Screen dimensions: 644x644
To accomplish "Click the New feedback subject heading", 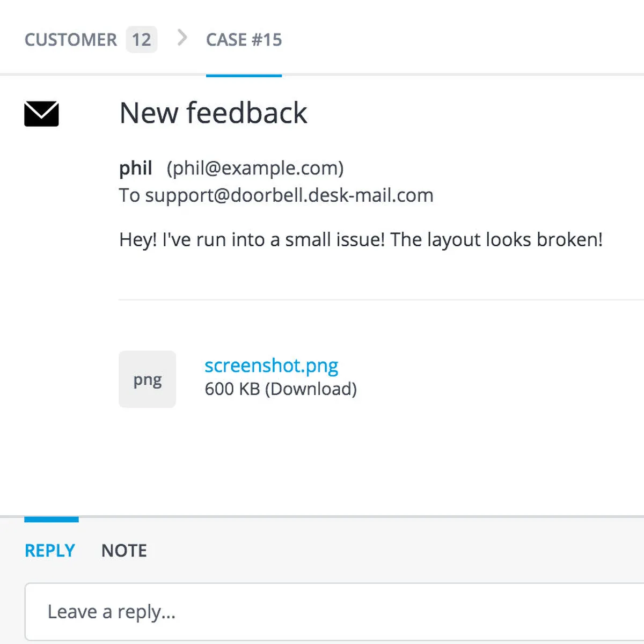I will point(213,113).
